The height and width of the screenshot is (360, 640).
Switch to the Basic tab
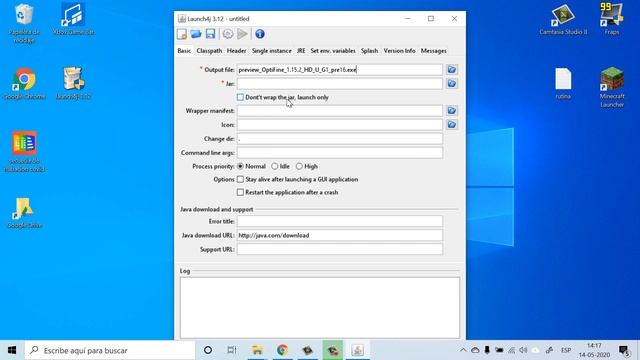184,51
